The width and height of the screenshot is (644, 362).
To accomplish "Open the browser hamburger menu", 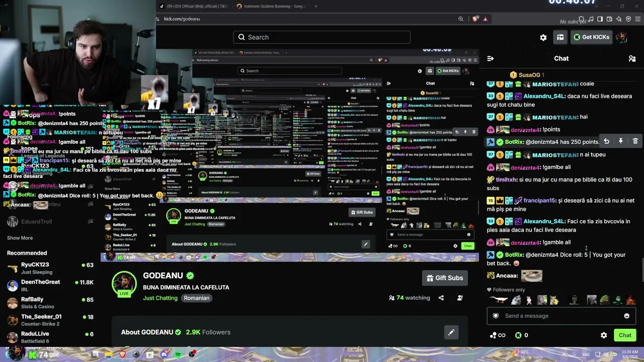I will (637, 19).
